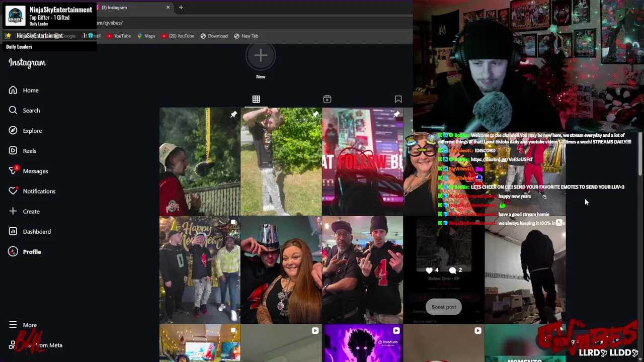Open pinned post of man in Ohio State jersey
Image resolution: width=644 pixels, height=362 pixels.
tap(200, 161)
